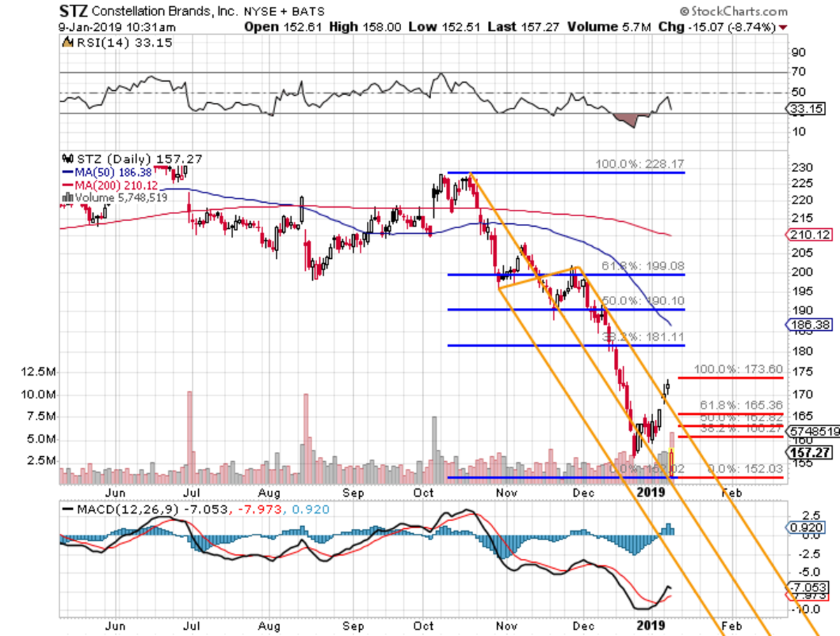Click the 38.2%: 181.11 Fibonacci label
Screen dimensions: 840x636
click(x=643, y=337)
